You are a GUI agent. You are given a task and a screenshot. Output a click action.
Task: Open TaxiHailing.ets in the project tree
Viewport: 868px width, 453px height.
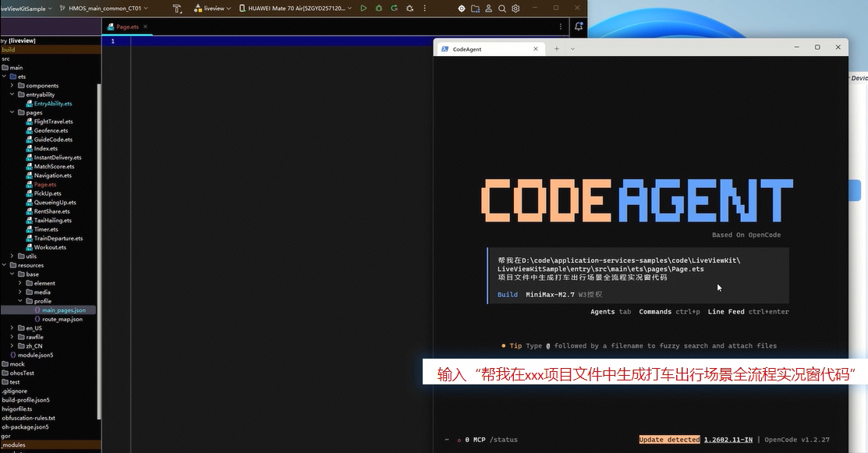point(52,220)
